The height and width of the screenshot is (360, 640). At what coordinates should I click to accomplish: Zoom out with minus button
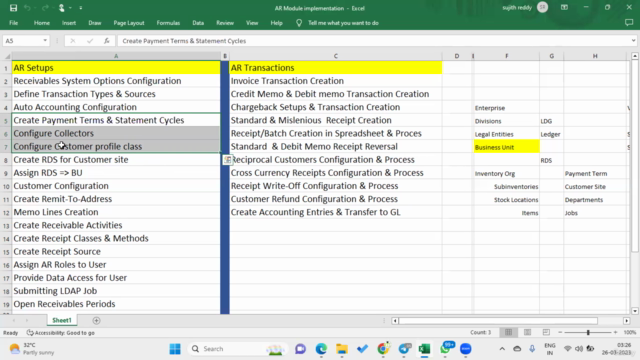point(560,332)
